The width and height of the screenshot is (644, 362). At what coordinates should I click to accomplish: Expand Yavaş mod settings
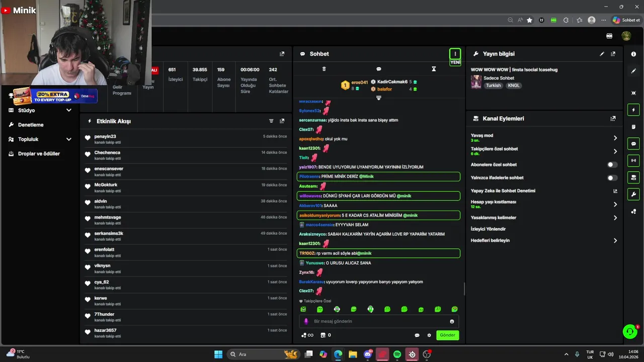coord(615,138)
